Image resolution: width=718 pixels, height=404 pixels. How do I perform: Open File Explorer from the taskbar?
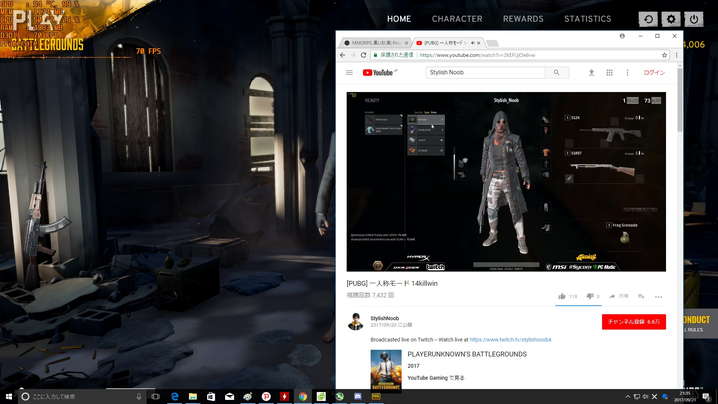point(193,396)
